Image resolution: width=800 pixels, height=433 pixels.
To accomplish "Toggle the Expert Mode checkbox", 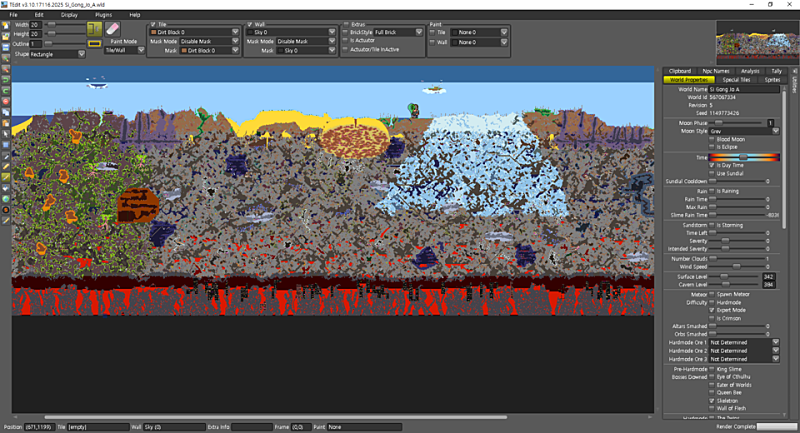I will (x=712, y=310).
